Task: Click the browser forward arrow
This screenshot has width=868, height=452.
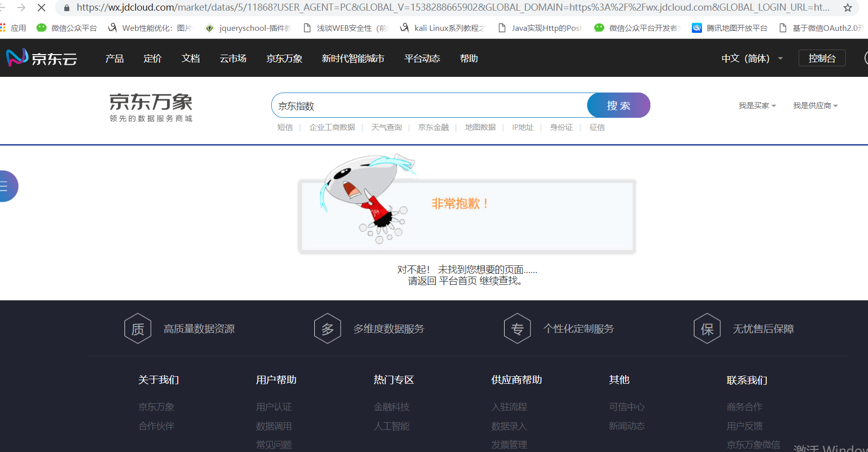Action: coord(21,8)
